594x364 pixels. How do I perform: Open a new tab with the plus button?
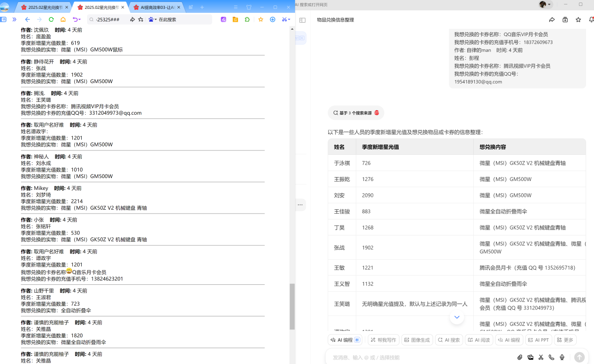[202, 7]
